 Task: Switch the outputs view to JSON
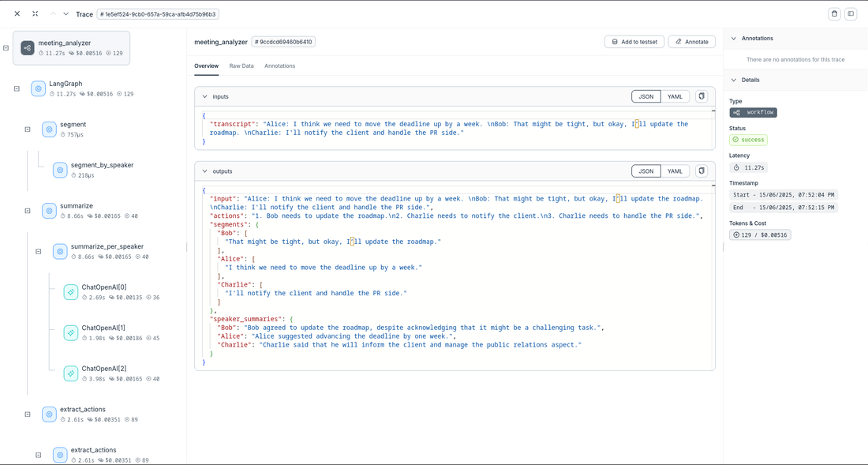[645, 171]
